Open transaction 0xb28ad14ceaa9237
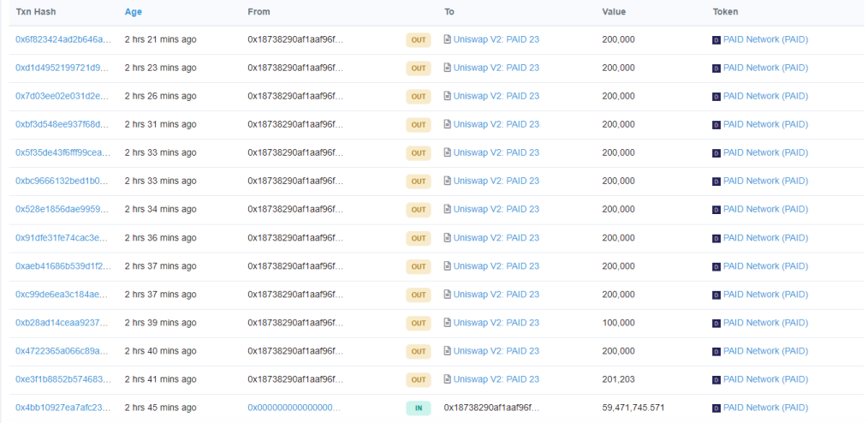868x423 pixels. 63,322
